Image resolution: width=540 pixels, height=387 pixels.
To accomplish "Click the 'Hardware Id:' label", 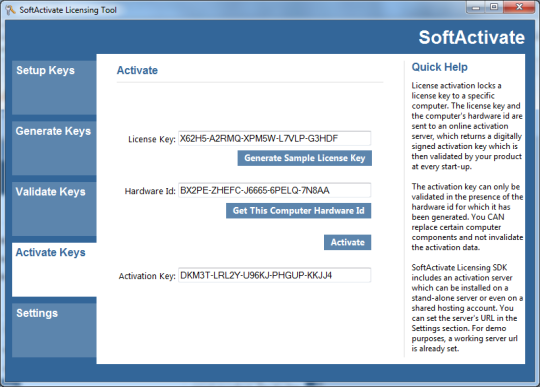I will (x=150, y=191).
